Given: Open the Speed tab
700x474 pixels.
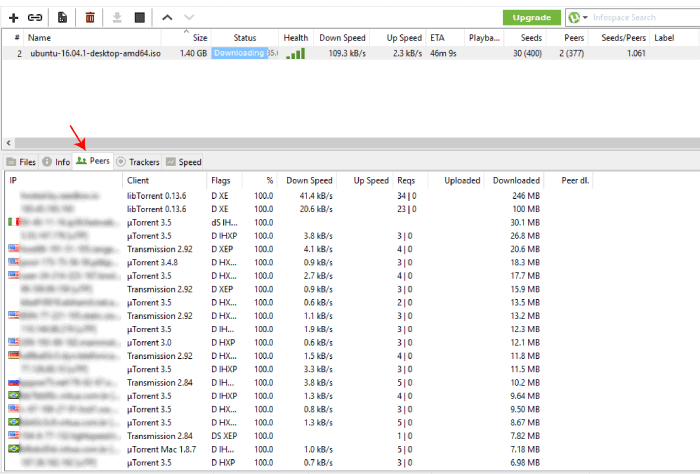Looking at the screenshot, I should 184,161.
